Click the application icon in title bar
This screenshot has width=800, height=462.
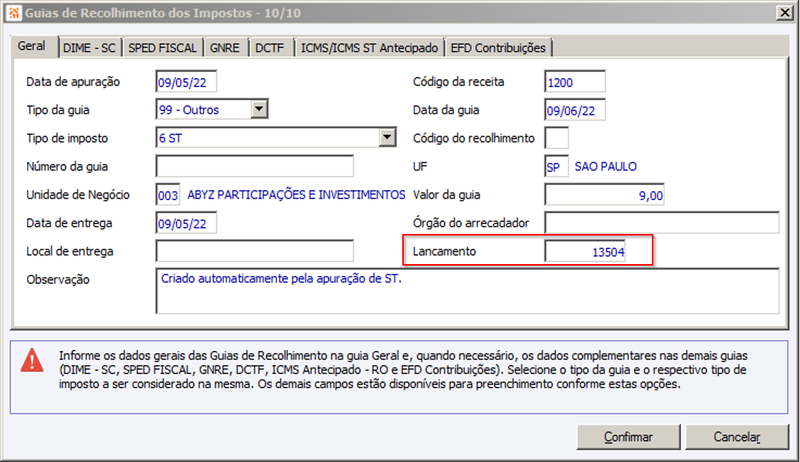click(x=14, y=13)
